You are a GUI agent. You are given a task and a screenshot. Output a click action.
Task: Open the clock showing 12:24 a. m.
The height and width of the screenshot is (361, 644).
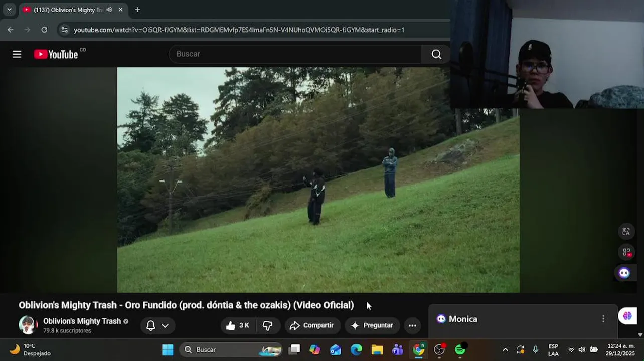(621, 350)
